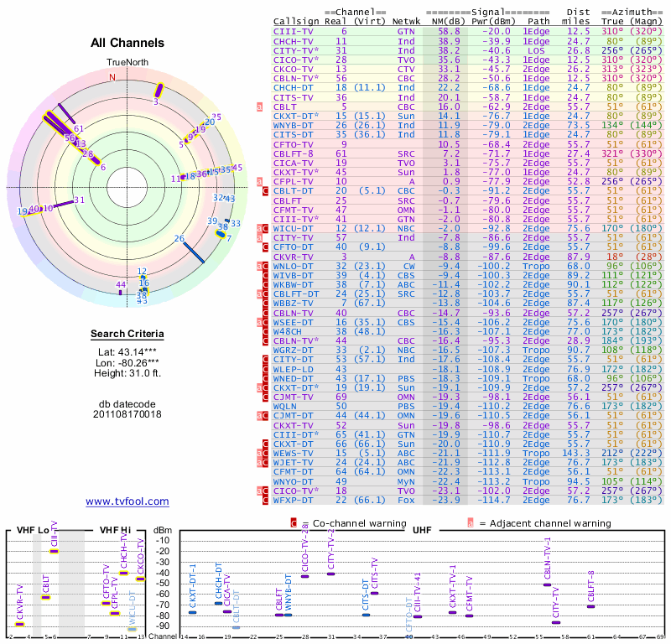Click the 'NM(dB)' column header
The width and height of the screenshot is (671, 644).
[448, 21]
